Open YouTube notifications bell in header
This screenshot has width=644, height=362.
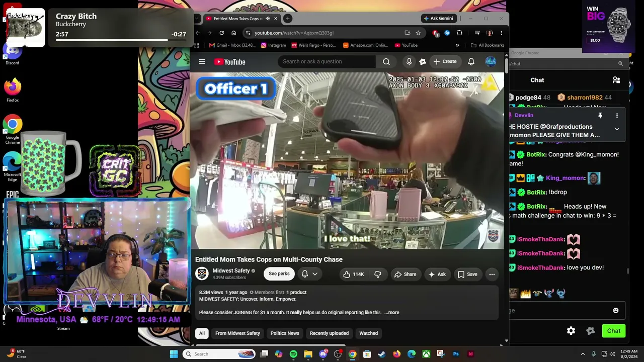pos(471,62)
